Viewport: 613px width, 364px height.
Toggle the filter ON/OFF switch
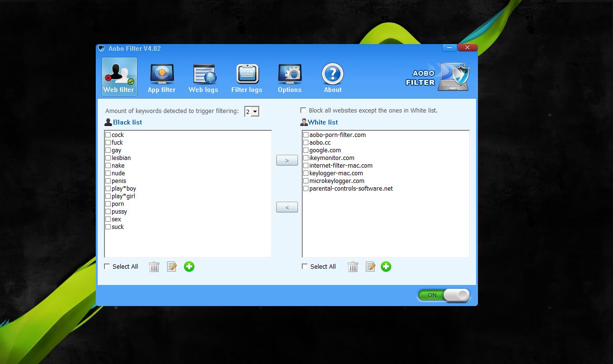click(x=444, y=295)
